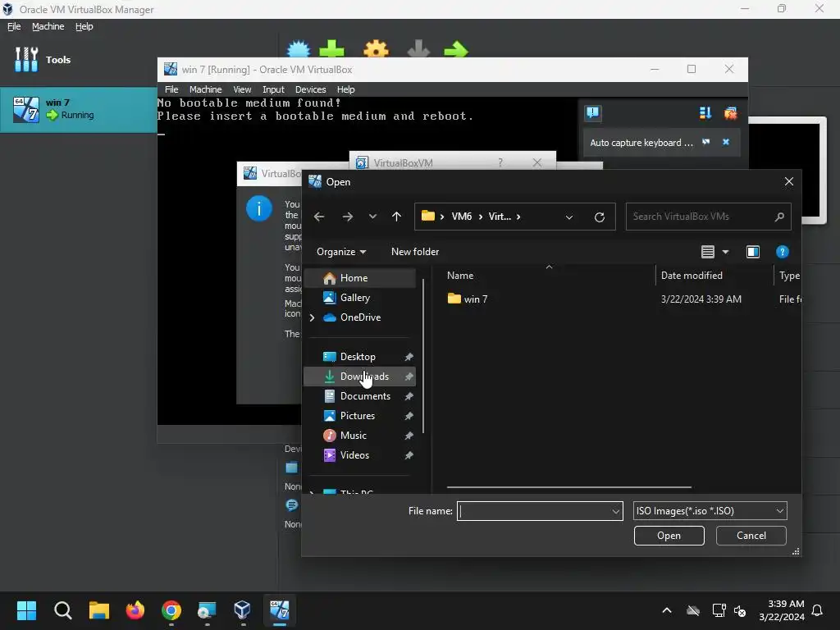This screenshot has width=840, height=630.
Task: Go up one folder level
Action: pyautogui.click(x=396, y=217)
